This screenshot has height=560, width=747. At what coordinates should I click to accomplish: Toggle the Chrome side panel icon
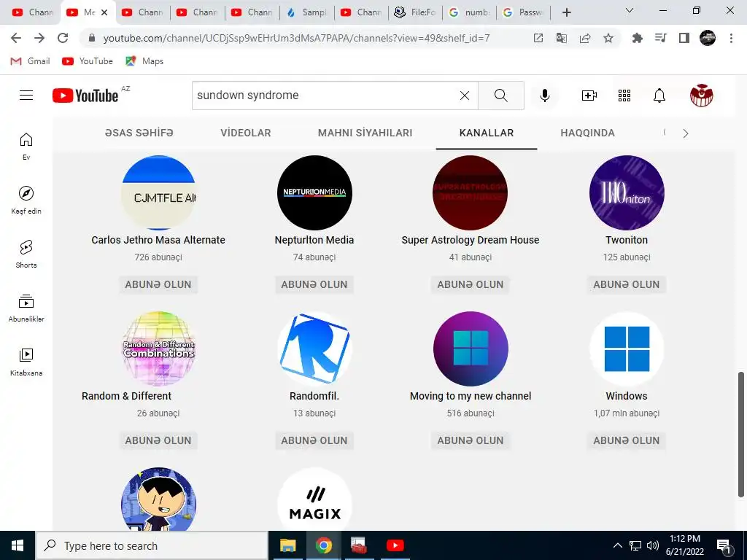[684, 38]
